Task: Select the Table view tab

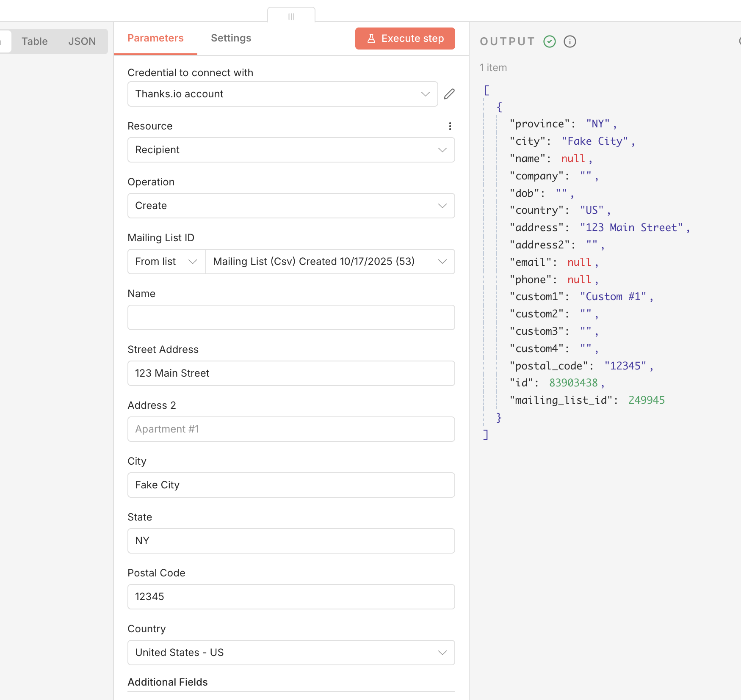Action: coord(35,41)
